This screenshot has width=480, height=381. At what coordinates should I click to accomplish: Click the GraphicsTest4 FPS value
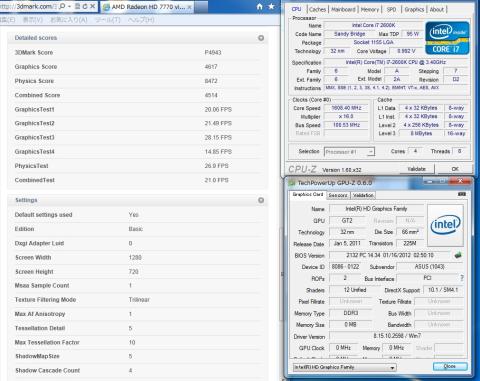tap(218, 152)
